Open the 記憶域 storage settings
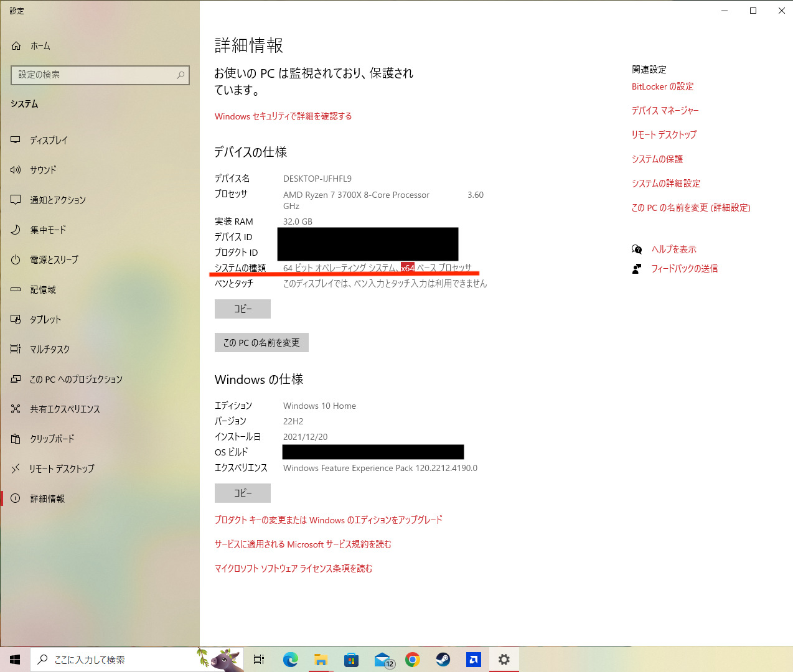This screenshot has width=793, height=672. point(44,289)
